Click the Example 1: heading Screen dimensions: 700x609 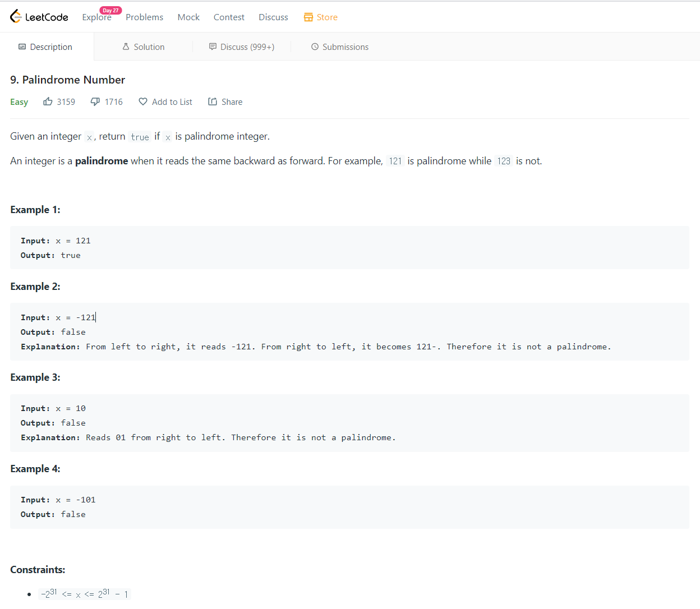coord(35,210)
